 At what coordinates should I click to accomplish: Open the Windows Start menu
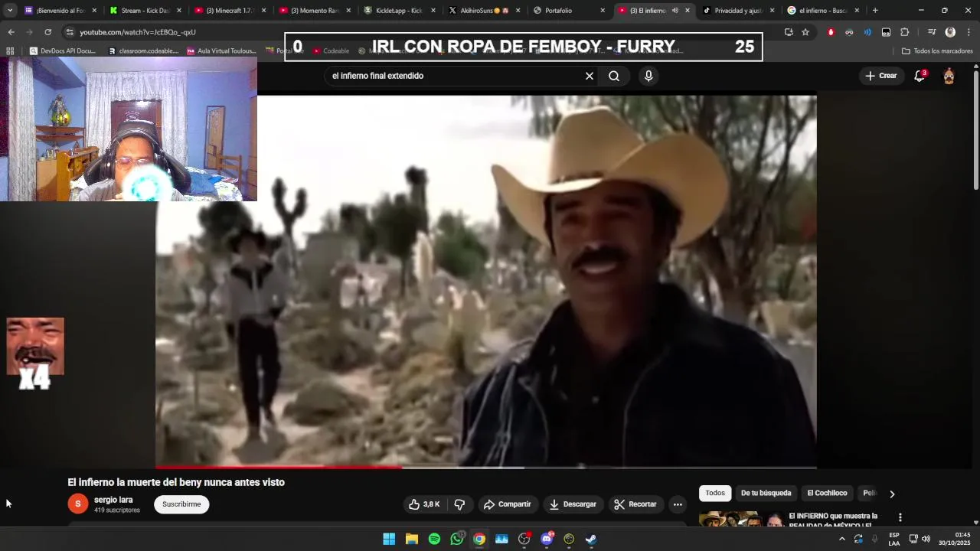coord(389,539)
